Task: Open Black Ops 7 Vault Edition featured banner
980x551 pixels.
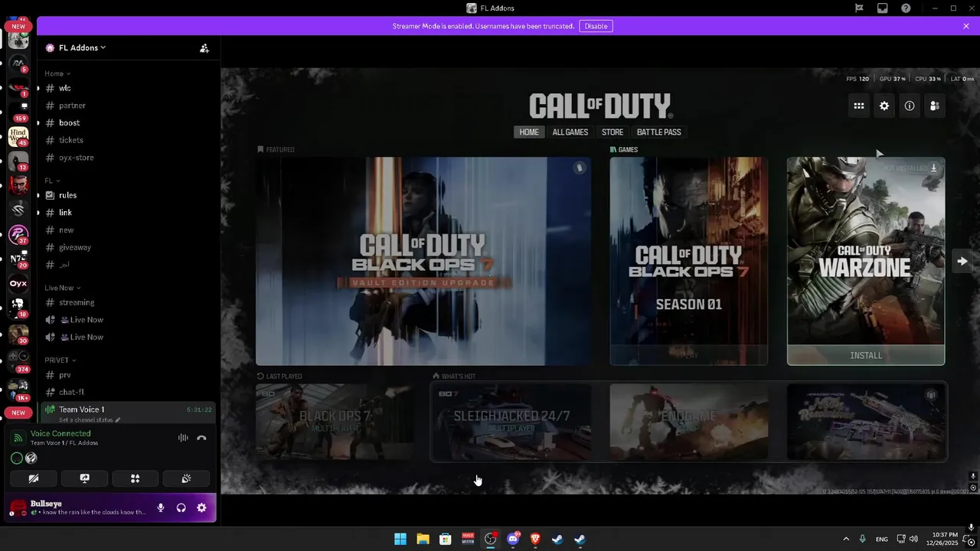Action: click(x=423, y=261)
